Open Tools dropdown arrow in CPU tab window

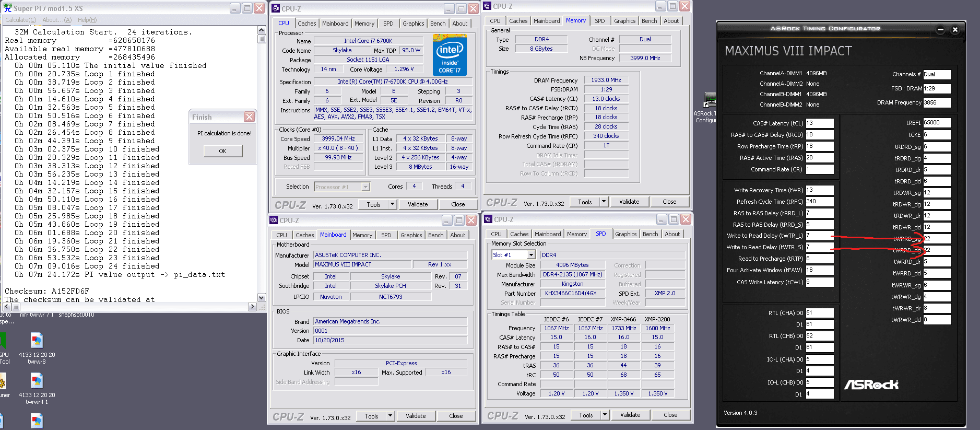(393, 204)
